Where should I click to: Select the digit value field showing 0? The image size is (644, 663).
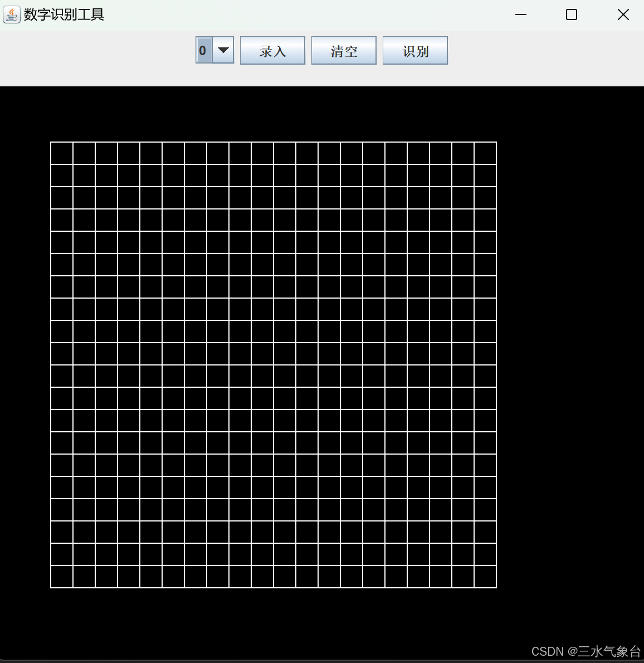pyautogui.click(x=203, y=50)
